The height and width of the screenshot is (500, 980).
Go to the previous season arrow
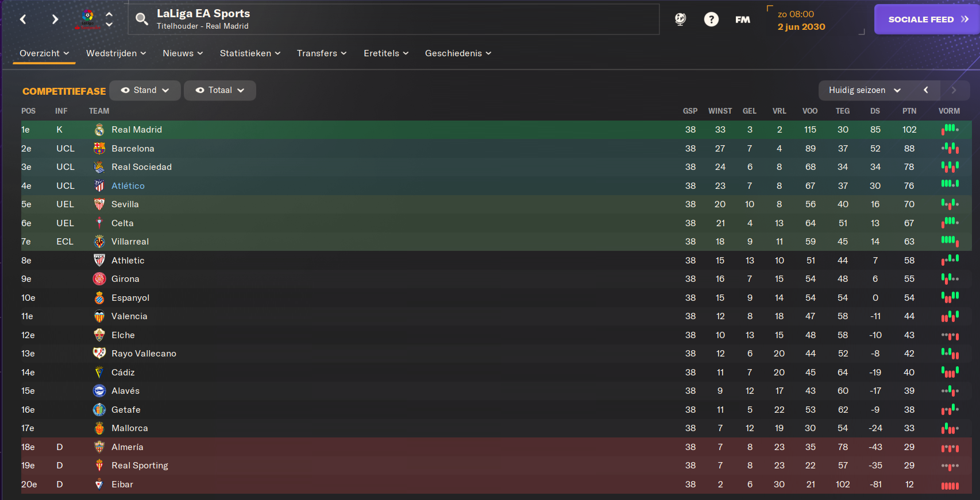[925, 90]
